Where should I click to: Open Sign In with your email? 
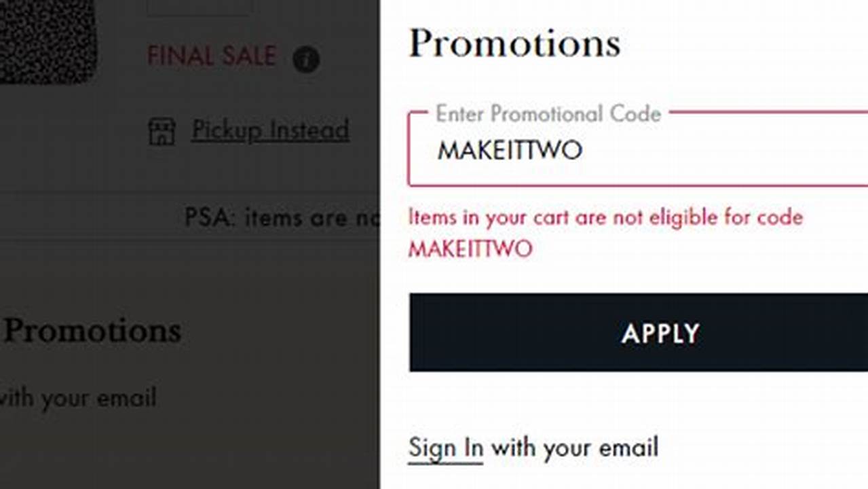point(445,447)
